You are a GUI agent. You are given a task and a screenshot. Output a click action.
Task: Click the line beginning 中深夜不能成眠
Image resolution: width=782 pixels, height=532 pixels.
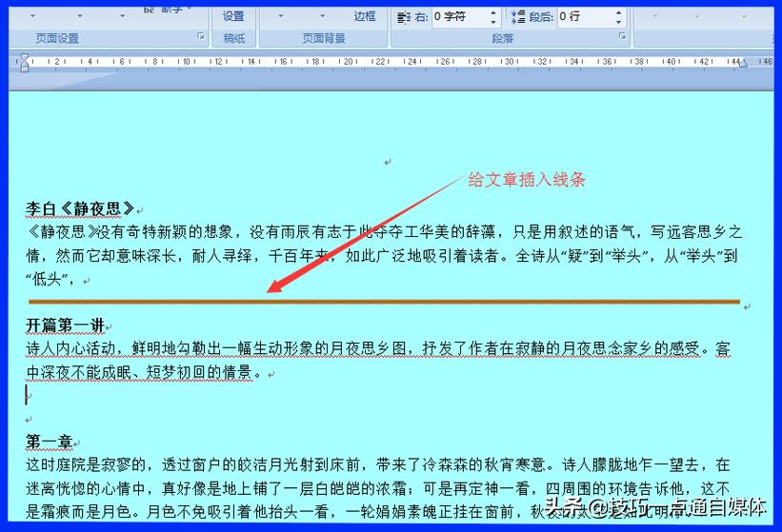(144, 372)
